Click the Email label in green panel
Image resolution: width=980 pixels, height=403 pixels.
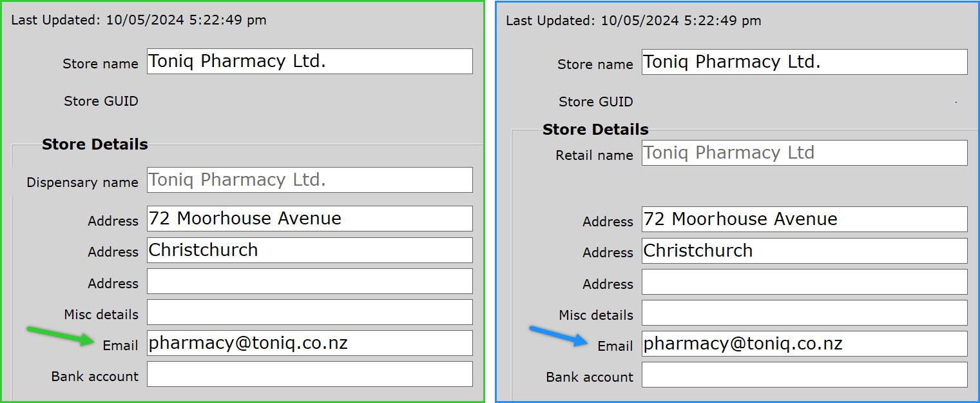tap(120, 346)
